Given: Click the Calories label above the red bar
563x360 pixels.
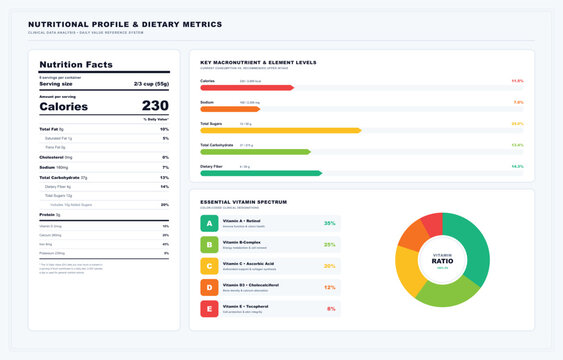Looking at the screenshot, I should point(208,81).
